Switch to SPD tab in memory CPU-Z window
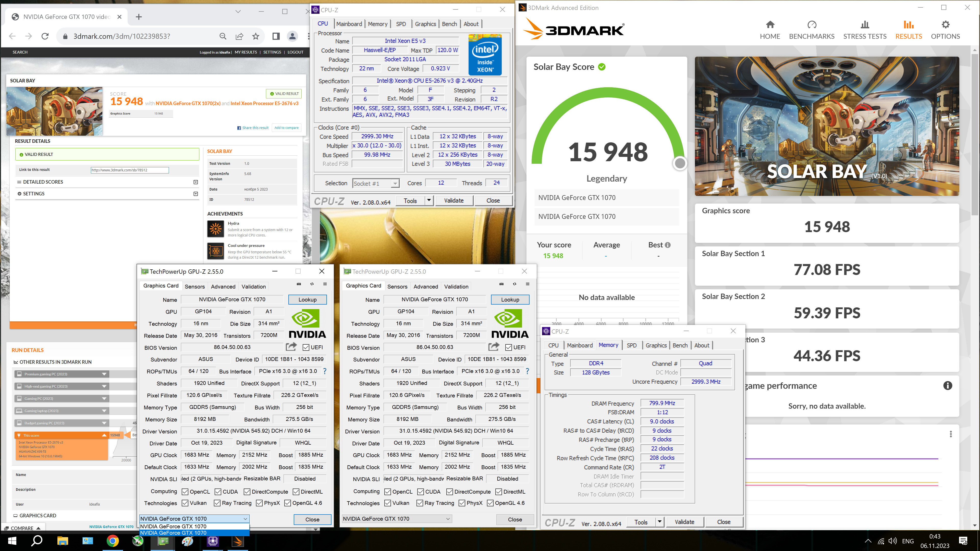980x551 pixels. pyautogui.click(x=632, y=345)
